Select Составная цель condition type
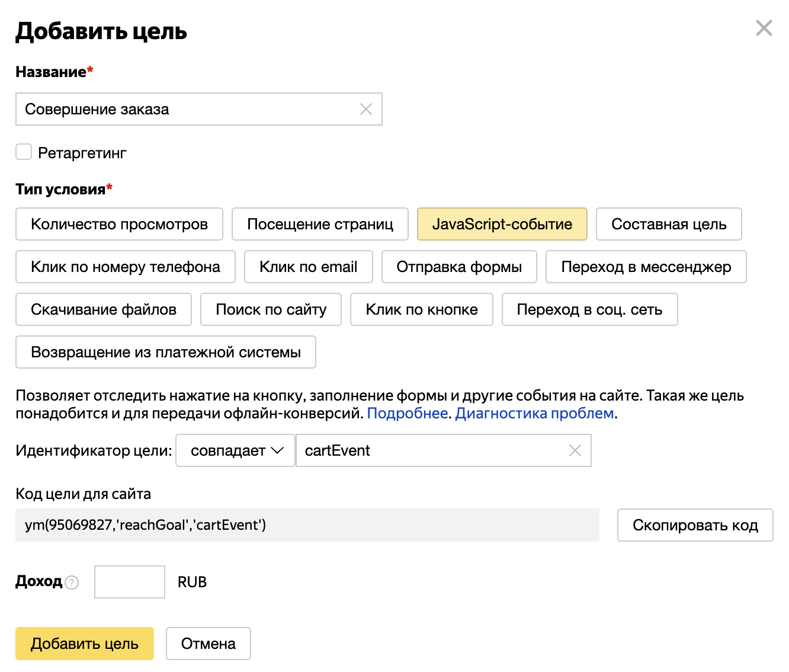Screen dimensions: 789x672 click(668, 224)
